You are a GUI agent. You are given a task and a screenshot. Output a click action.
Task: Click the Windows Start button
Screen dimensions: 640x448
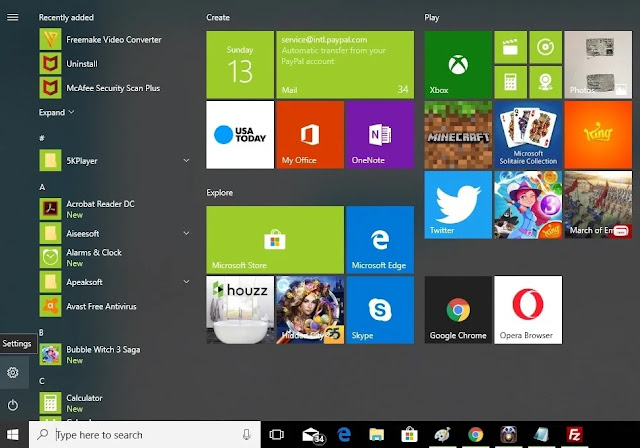point(13,435)
